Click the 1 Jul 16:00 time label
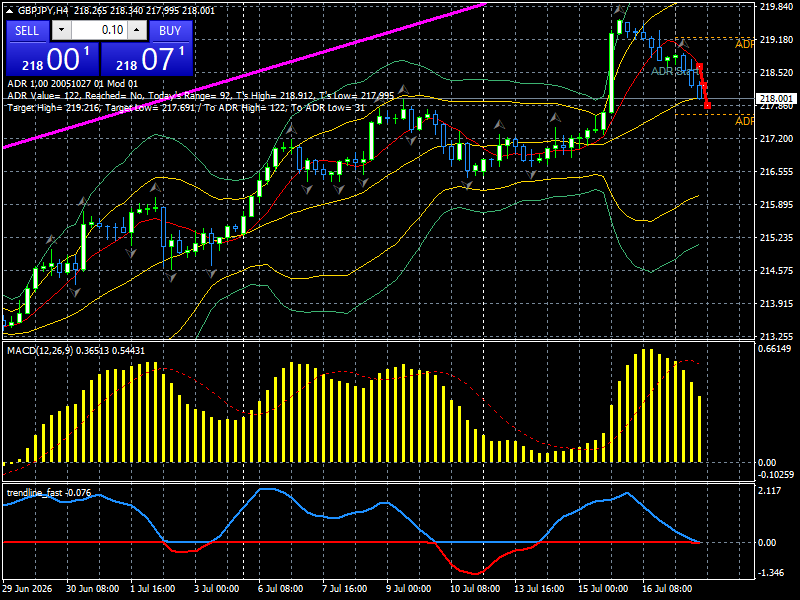800x600 pixels. click(x=153, y=589)
